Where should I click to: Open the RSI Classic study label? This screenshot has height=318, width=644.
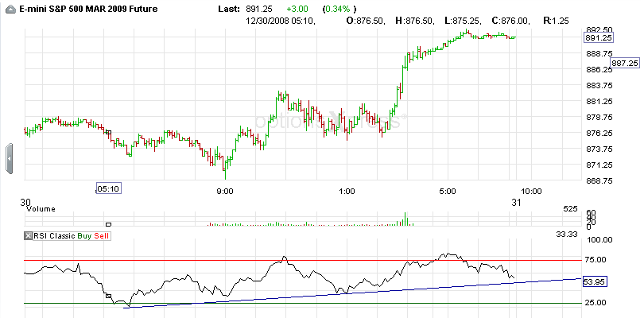coord(54,236)
